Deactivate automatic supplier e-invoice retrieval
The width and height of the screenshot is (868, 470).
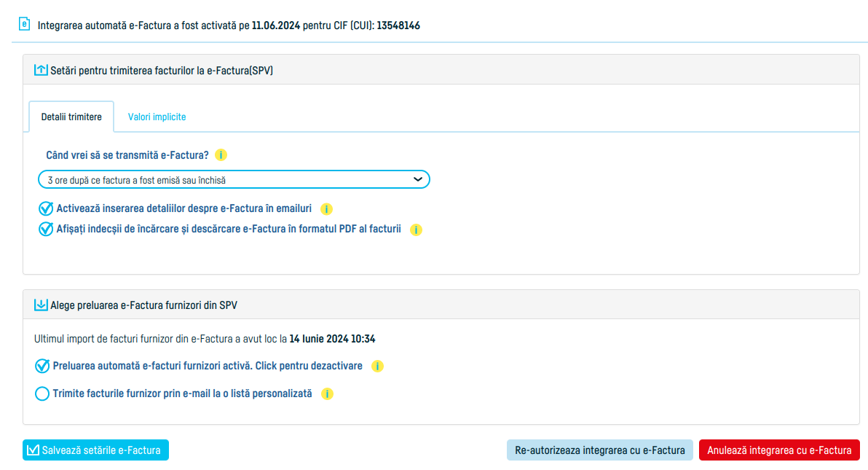(42, 366)
